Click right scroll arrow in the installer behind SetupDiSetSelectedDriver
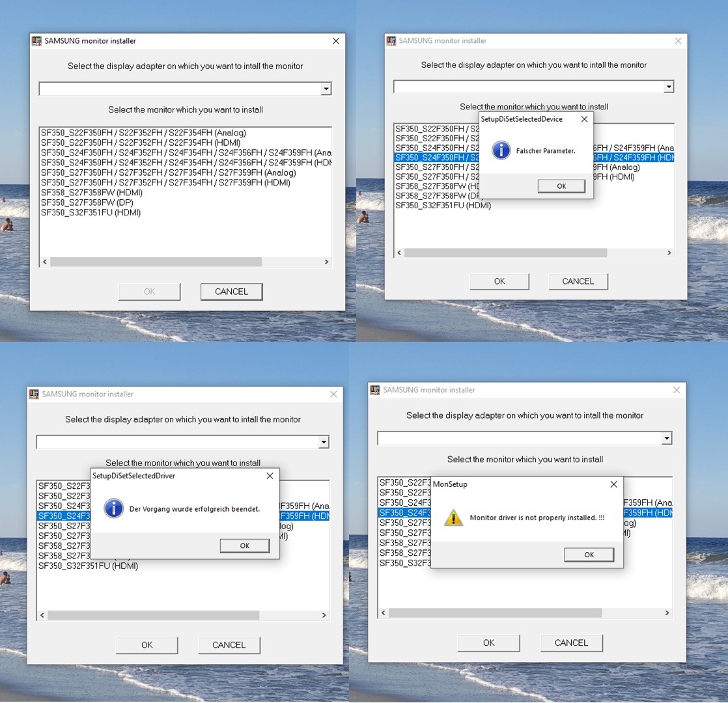 click(x=324, y=615)
